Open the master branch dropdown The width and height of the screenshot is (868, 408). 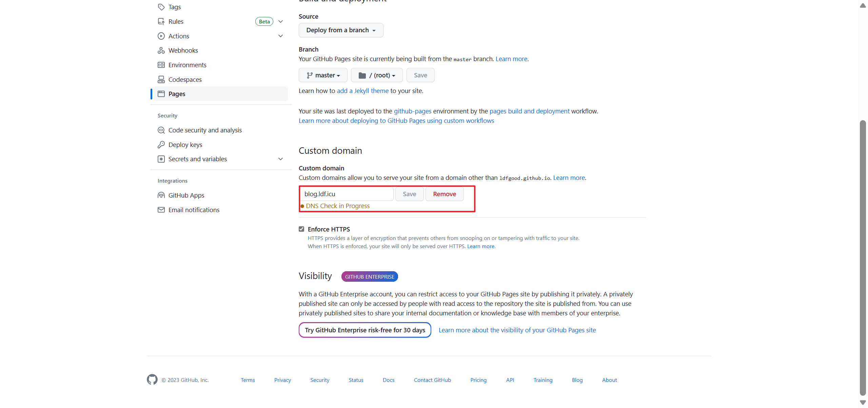323,75
